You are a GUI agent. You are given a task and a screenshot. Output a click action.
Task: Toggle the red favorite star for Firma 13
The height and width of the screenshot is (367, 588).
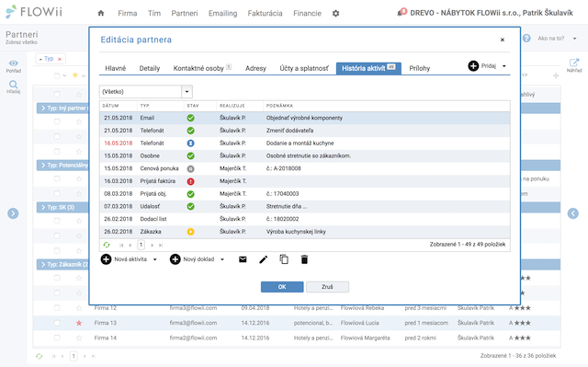click(79, 323)
